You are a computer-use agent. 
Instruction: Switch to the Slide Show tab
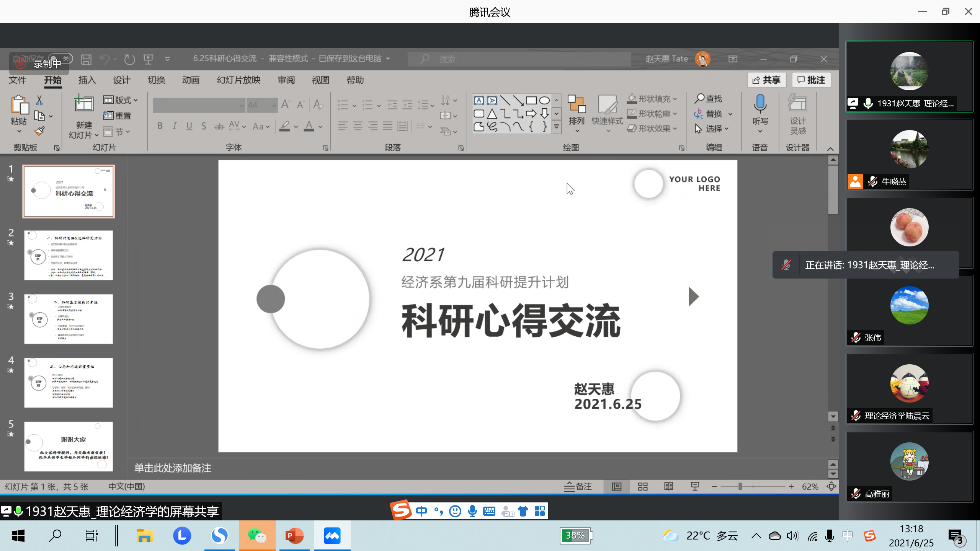(x=238, y=80)
